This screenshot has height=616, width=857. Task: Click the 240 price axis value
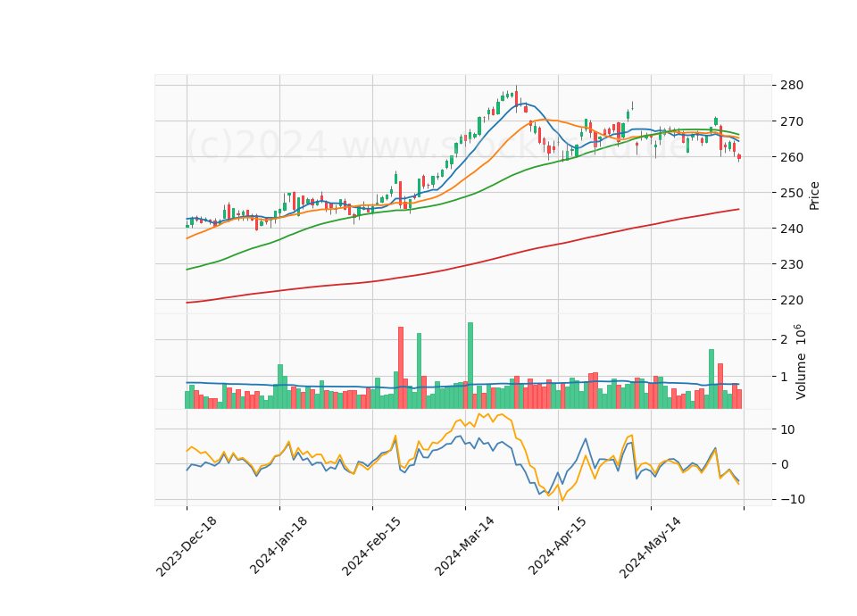(793, 229)
